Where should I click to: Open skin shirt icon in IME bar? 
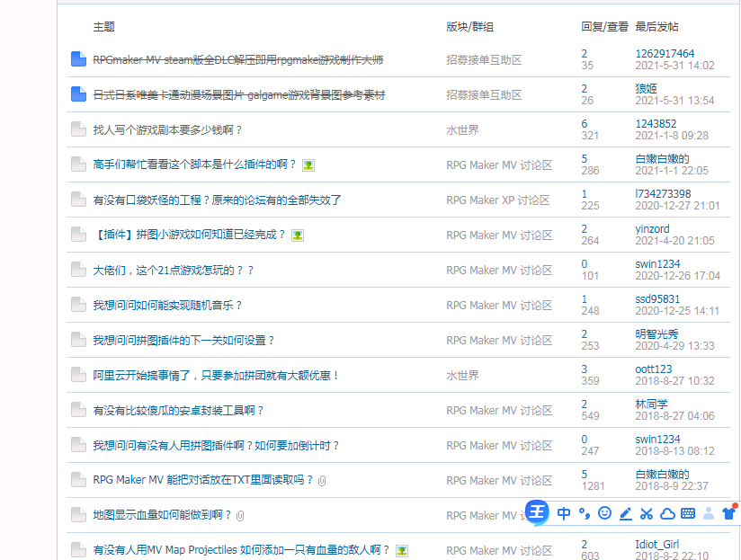[x=729, y=512]
